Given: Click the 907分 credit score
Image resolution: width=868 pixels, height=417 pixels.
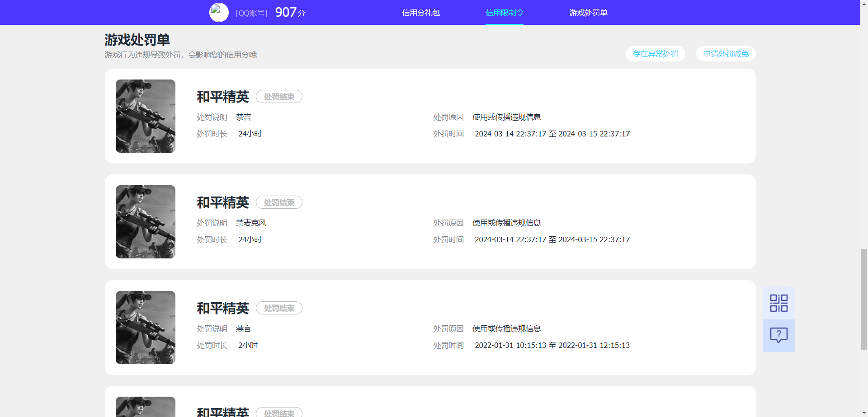Looking at the screenshot, I should (290, 12).
